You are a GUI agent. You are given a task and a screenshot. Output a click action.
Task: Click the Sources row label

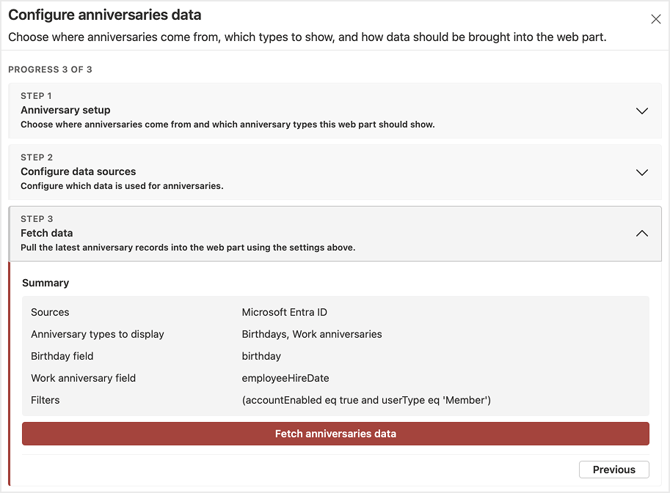[50, 312]
